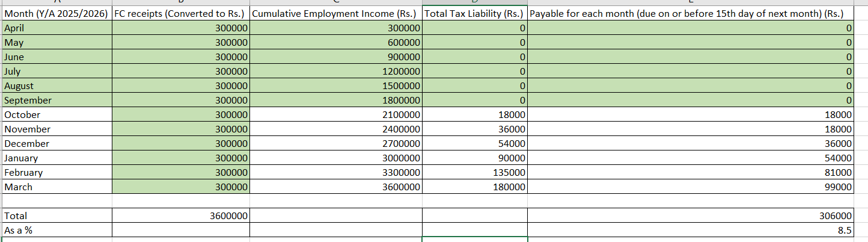
Task: Select cumulative income cell 2100000
Action: pos(336,115)
